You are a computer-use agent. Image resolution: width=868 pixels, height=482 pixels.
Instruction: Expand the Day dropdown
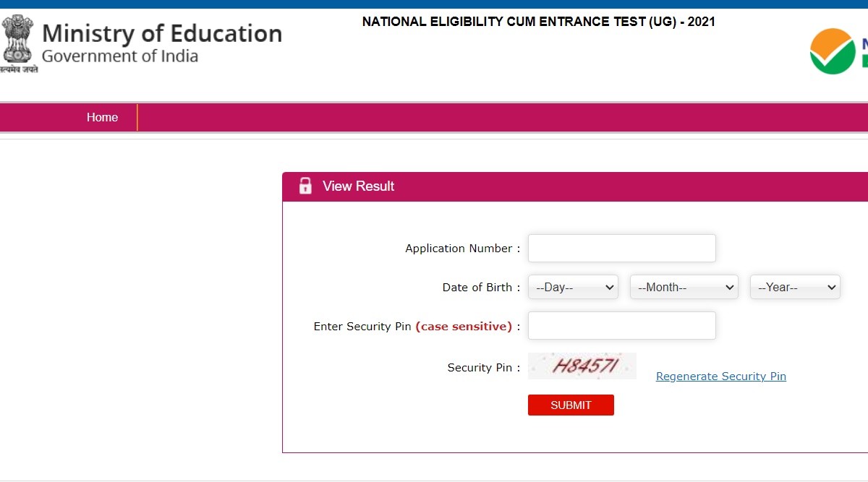click(573, 287)
